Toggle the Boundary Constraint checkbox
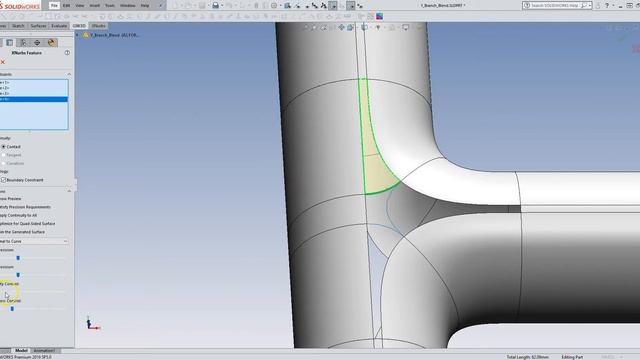The image size is (640, 360). point(4,180)
